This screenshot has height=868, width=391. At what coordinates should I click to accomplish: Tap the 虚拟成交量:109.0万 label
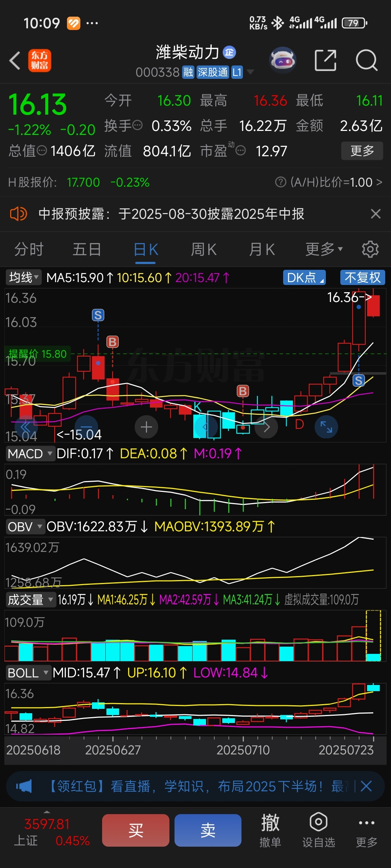pyautogui.click(x=321, y=600)
